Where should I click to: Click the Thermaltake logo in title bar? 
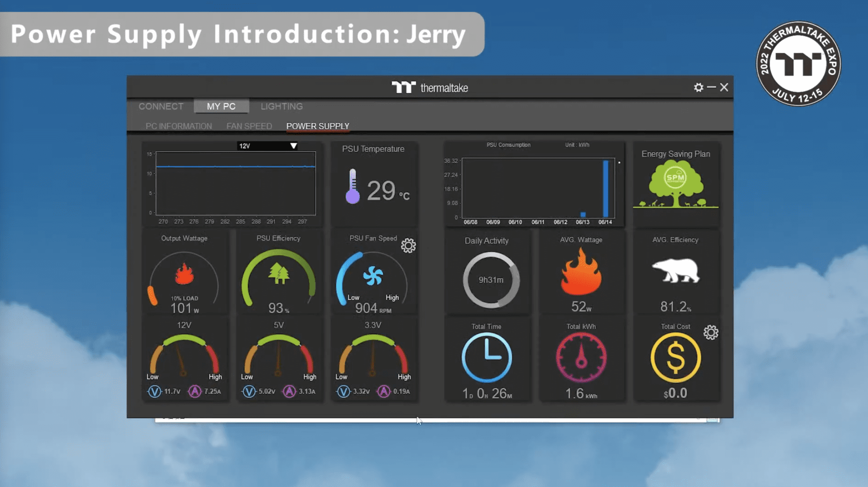pos(429,87)
